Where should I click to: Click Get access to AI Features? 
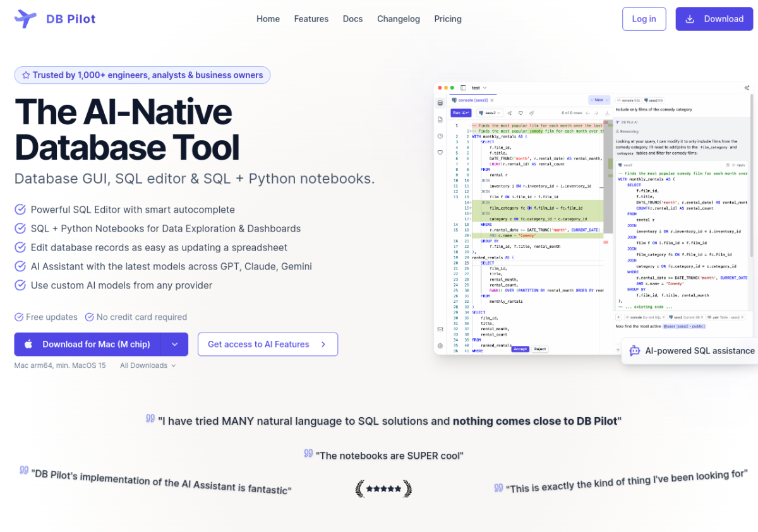[268, 345]
